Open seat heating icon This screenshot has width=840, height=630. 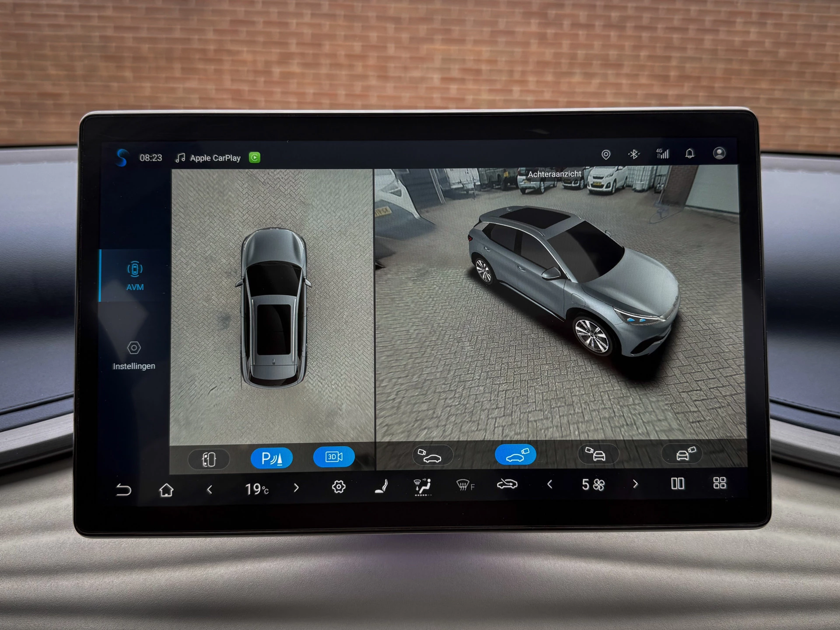point(381,486)
